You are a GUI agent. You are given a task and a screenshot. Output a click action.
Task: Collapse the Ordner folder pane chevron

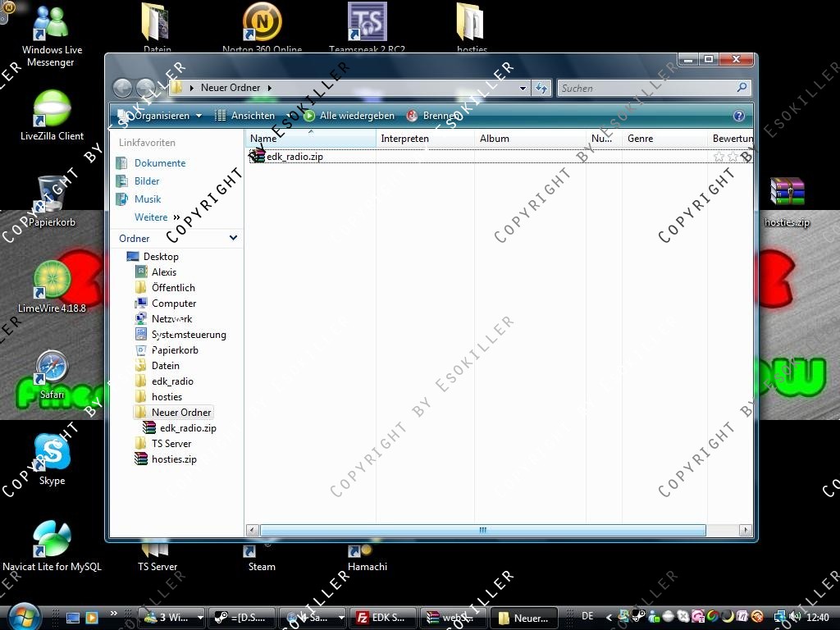233,238
